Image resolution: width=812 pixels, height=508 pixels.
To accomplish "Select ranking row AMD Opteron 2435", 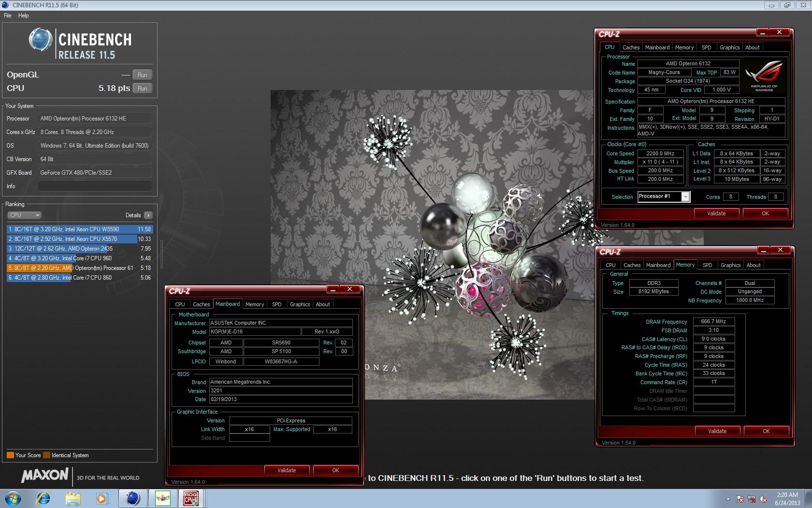I will point(80,249).
